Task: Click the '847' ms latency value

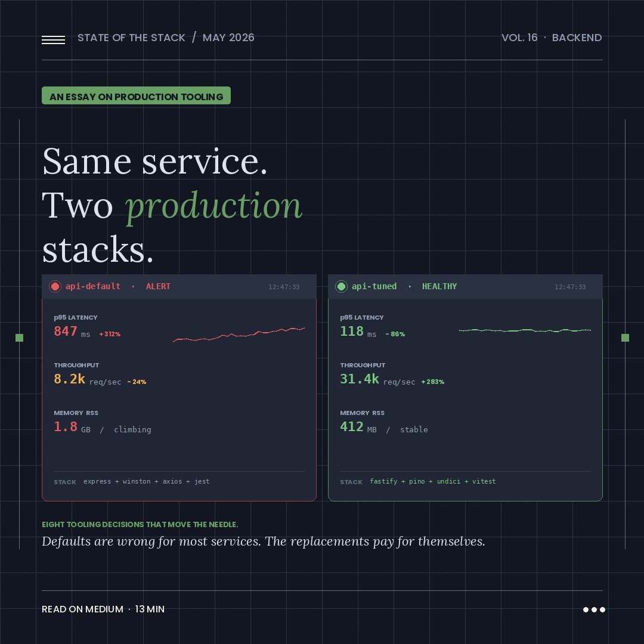Action: point(66,331)
